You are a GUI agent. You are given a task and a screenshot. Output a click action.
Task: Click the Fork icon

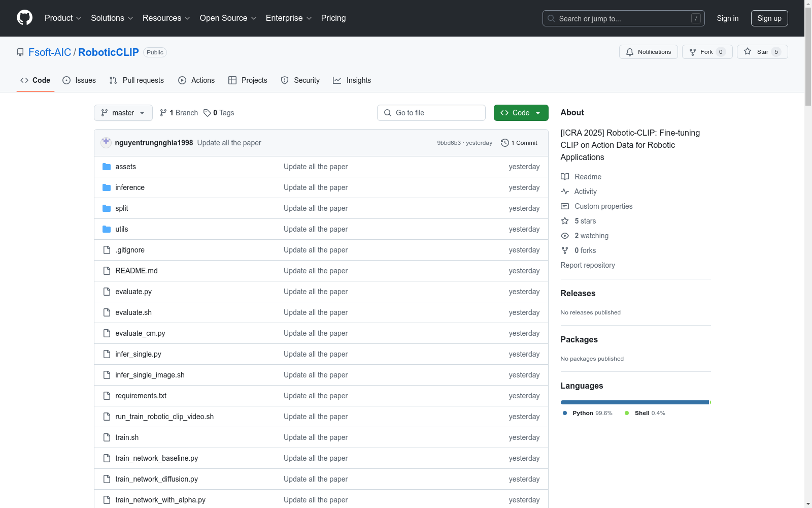pos(693,52)
